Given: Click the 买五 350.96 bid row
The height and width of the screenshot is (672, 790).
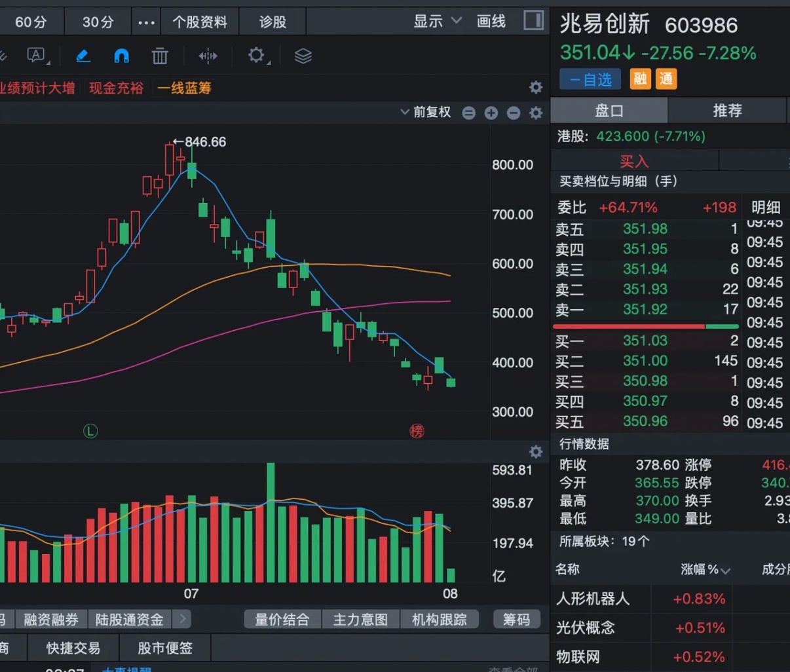Looking at the screenshot, I should click(x=647, y=421).
